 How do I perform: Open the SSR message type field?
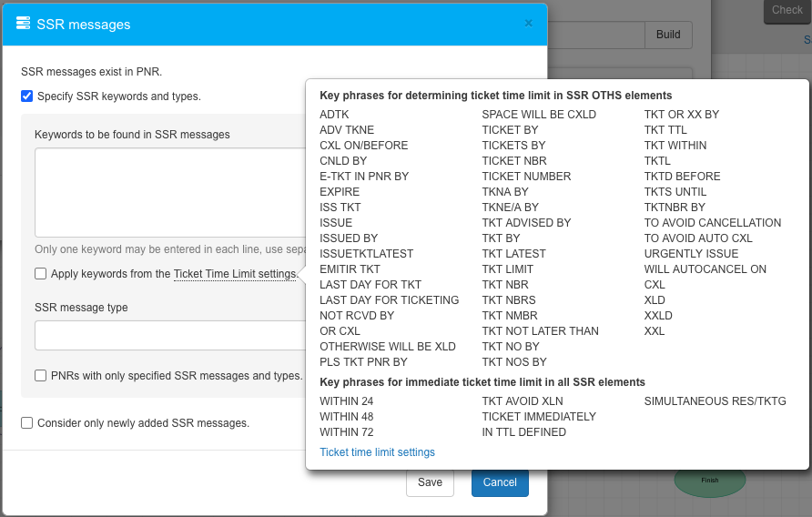[x=169, y=335]
